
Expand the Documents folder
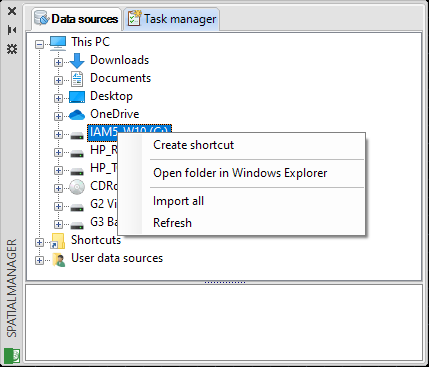(x=58, y=80)
